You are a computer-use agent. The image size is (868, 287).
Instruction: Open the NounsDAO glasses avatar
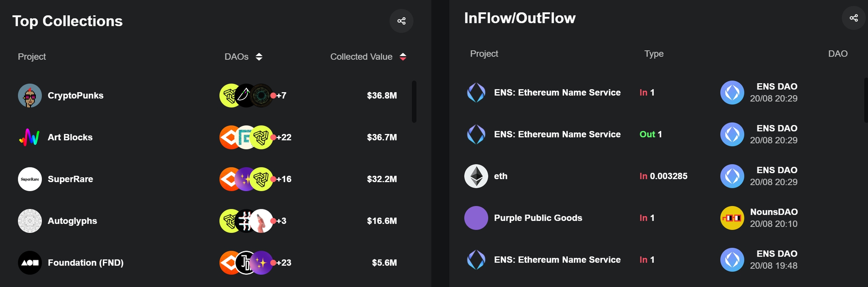click(x=732, y=218)
